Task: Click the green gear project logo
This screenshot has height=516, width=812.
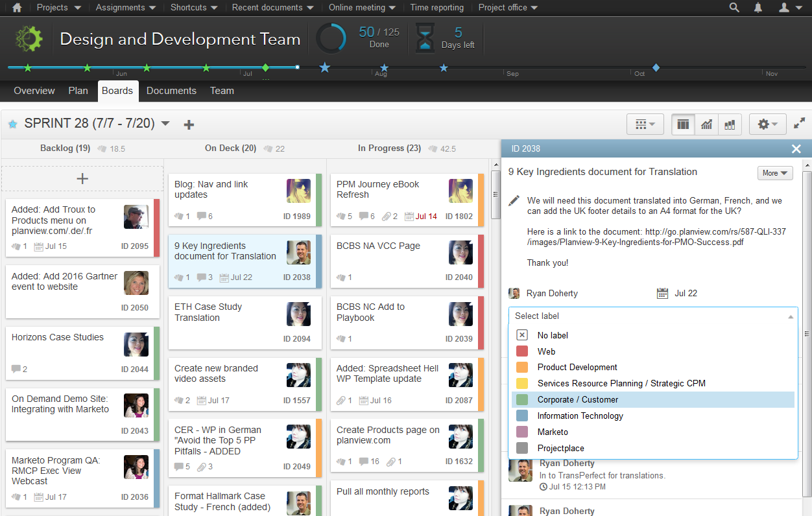Action: [x=29, y=39]
